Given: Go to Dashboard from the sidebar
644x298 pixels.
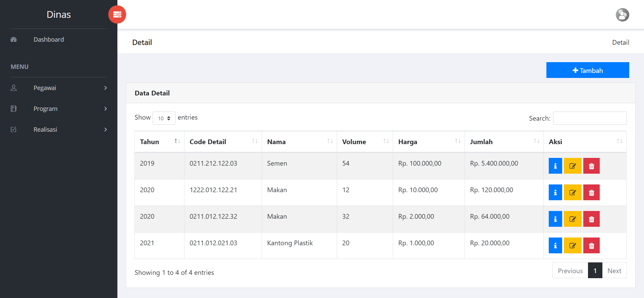Looking at the screenshot, I should click(49, 40).
